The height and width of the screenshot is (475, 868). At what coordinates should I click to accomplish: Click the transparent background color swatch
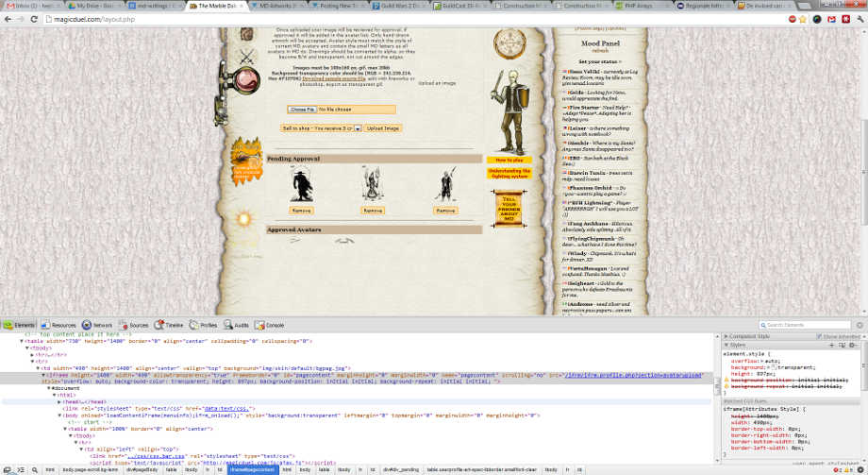[x=774, y=367]
